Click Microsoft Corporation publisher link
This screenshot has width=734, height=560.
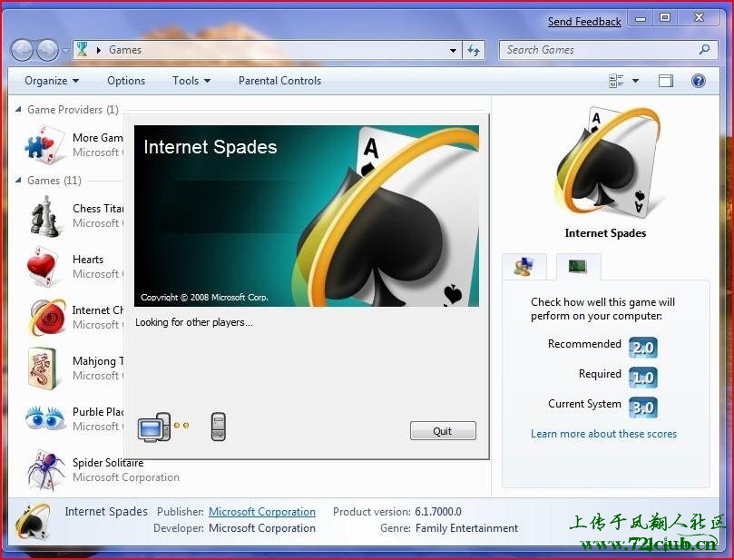click(x=262, y=512)
